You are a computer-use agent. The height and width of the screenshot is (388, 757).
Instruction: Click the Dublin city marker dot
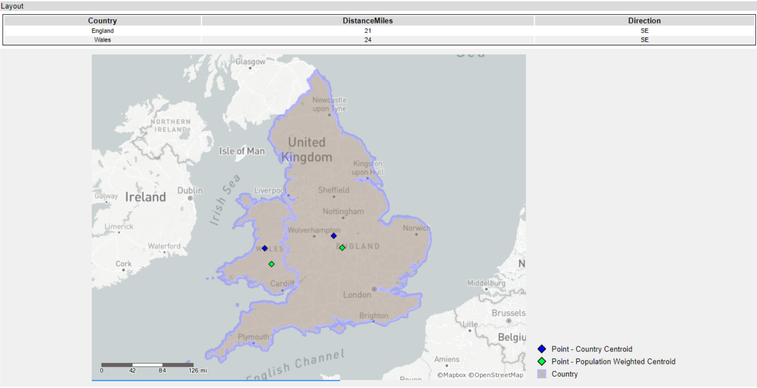(x=190, y=198)
